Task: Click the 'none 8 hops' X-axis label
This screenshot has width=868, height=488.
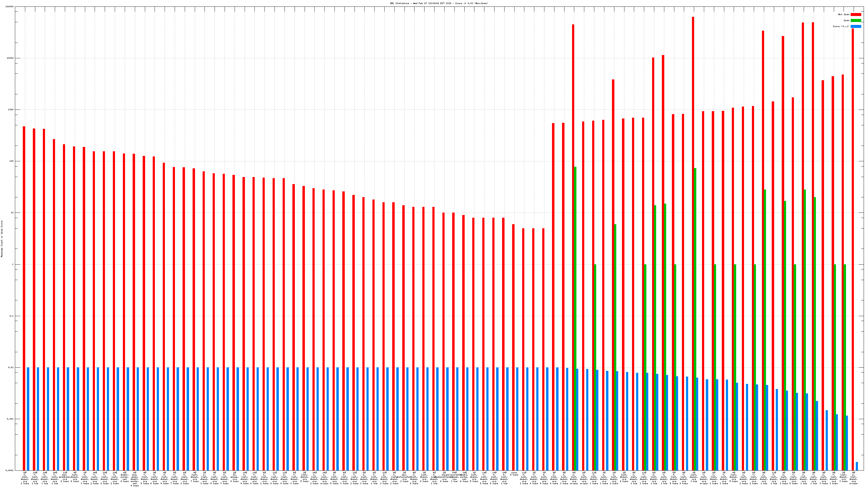Action: point(514,474)
